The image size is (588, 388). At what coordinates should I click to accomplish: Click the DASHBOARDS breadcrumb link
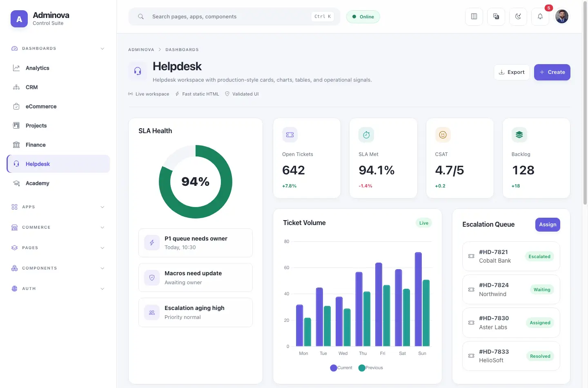click(x=182, y=50)
